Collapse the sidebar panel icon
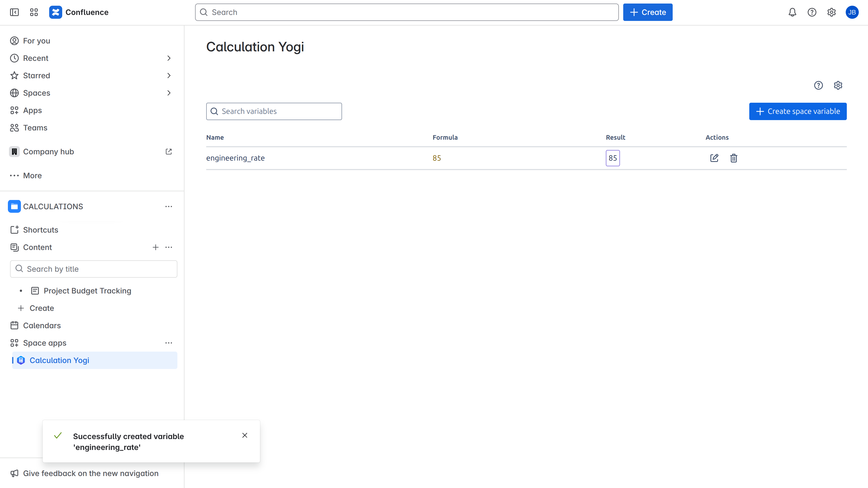This screenshot has height=488, width=868. point(14,12)
